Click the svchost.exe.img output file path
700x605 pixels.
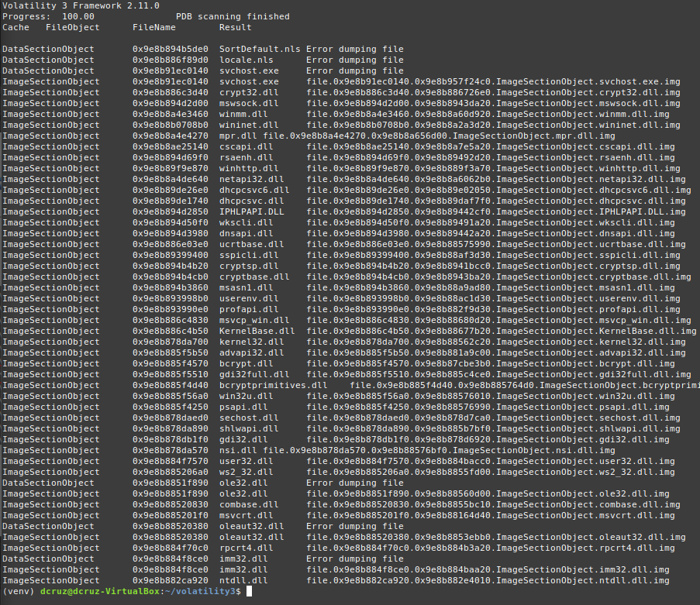[x=493, y=81]
